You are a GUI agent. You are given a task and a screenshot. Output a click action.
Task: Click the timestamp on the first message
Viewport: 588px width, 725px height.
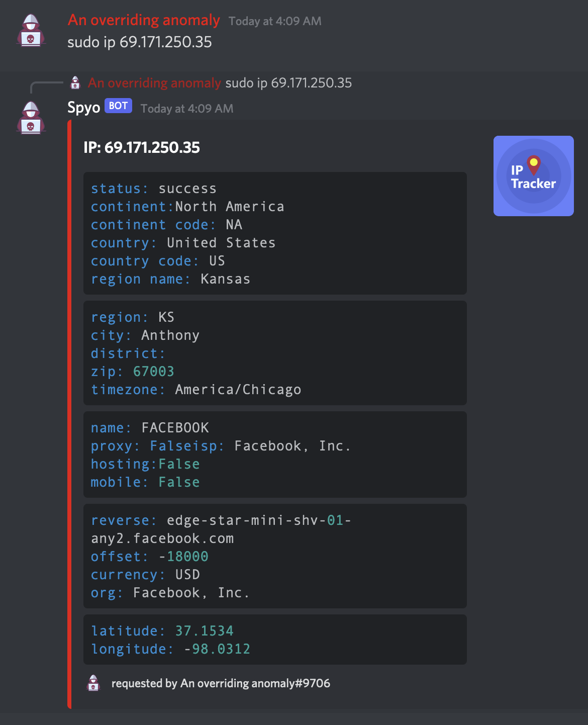click(x=275, y=21)
